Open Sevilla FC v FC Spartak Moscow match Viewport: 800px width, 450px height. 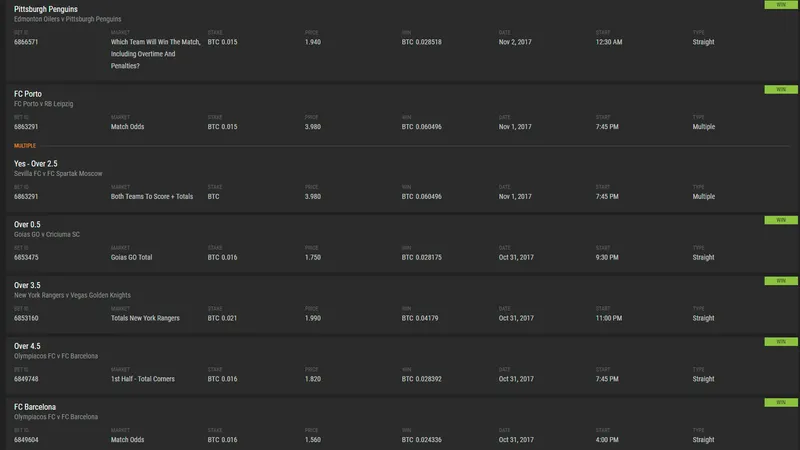[58, 173]
